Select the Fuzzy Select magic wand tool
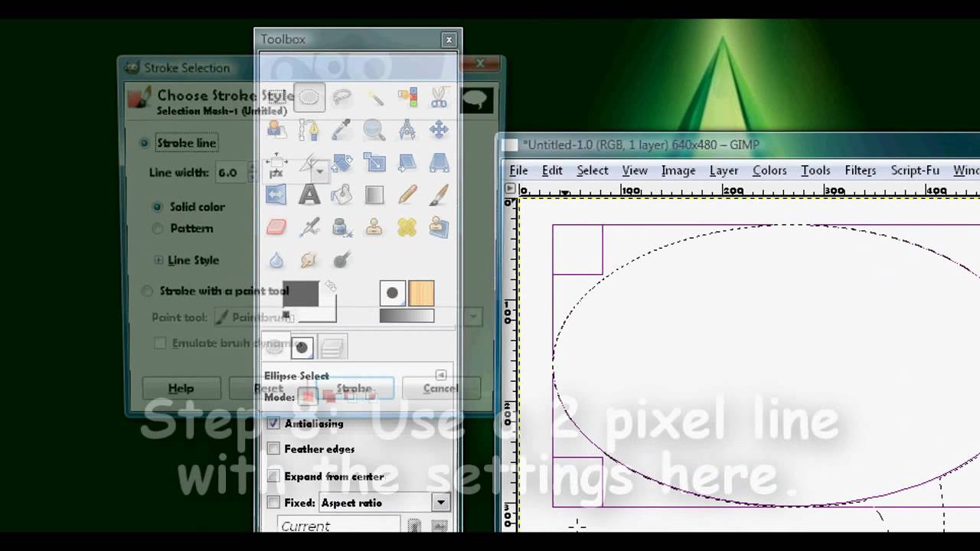 pyautogui.click(x=374, y=97)
